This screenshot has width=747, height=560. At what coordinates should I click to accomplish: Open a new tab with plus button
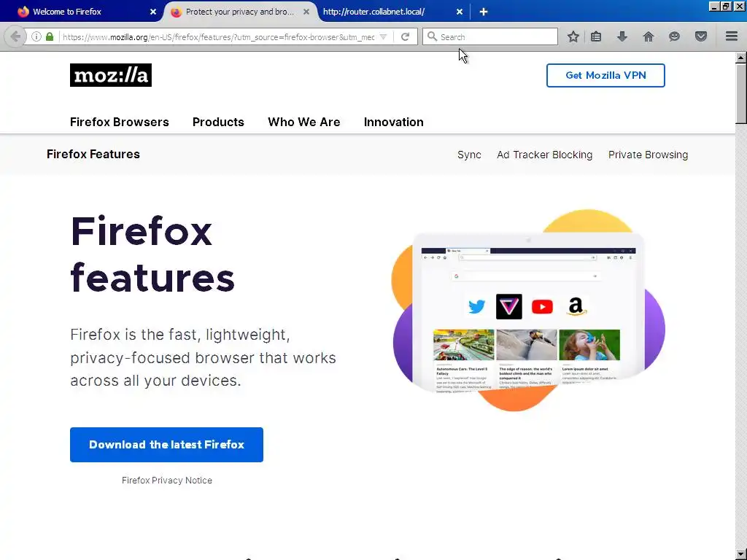point(484,12)
